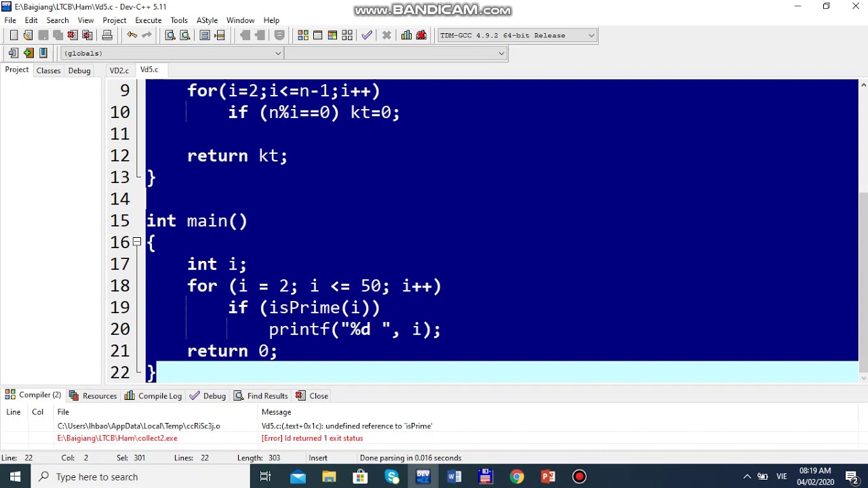Open the AStyle menu
Image resolution: width=868 pixels, height=488 pixels.
[x=207, y=20]
